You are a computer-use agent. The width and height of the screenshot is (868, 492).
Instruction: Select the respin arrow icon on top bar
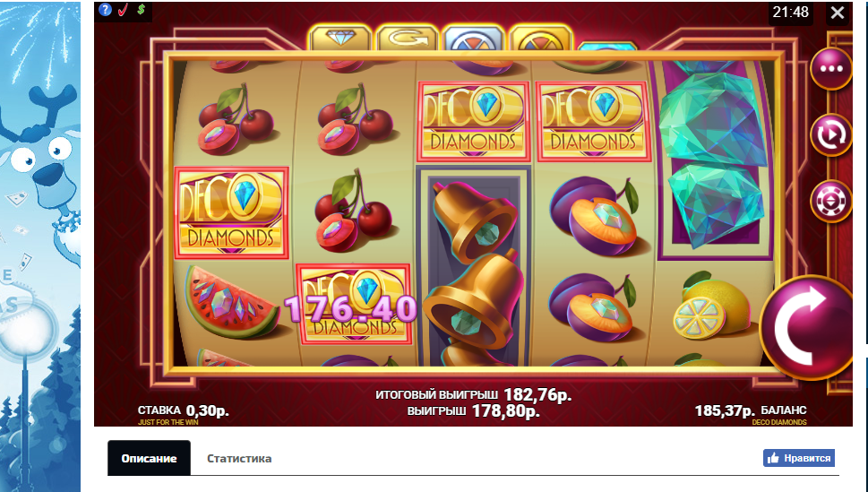tap(407, 39)
